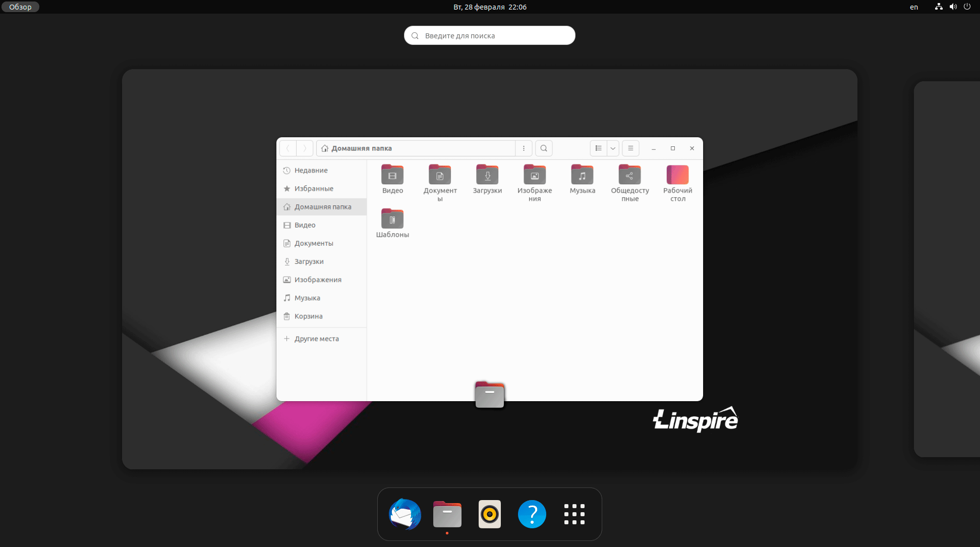Image resolution: width=980 pixels, height=547 pixels.
Task: Select Недавние in the sidebar
Action: (x=311, y=171)
